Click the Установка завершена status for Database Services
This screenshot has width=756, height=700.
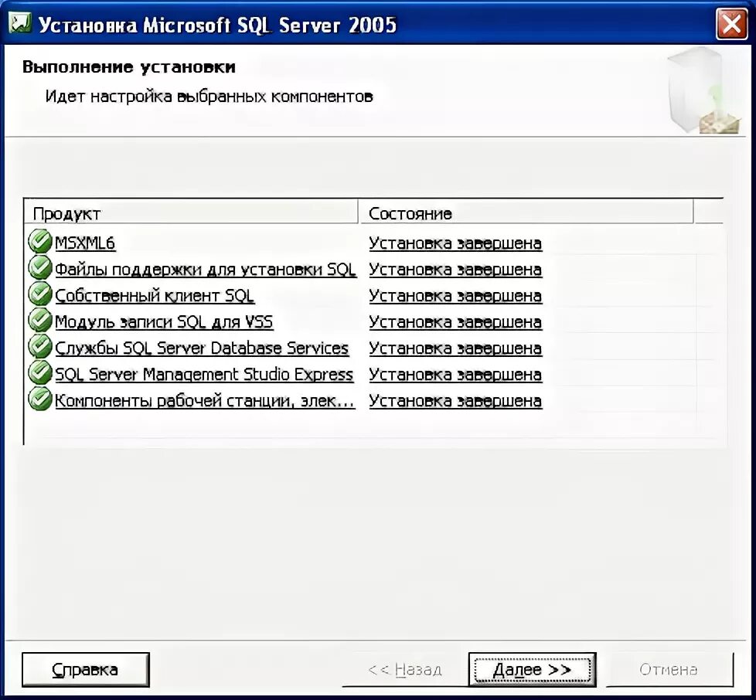455,348
